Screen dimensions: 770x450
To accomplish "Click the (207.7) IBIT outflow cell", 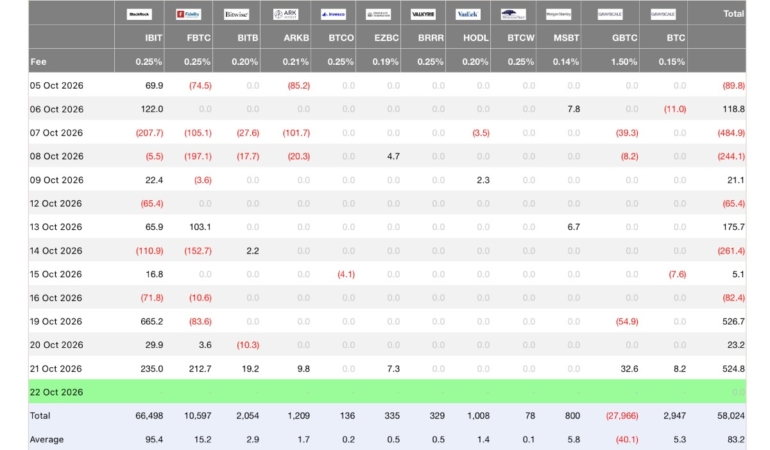I will point(150,133).
